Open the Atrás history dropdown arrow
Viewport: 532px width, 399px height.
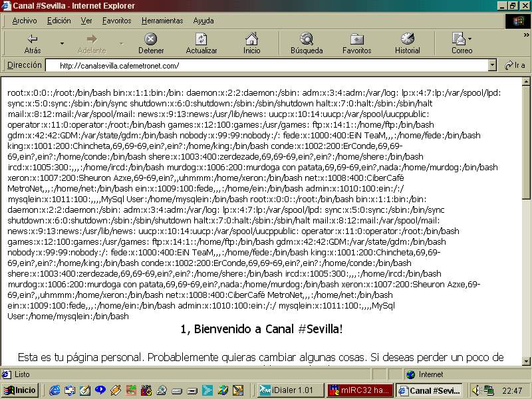(x=62, y=43)
